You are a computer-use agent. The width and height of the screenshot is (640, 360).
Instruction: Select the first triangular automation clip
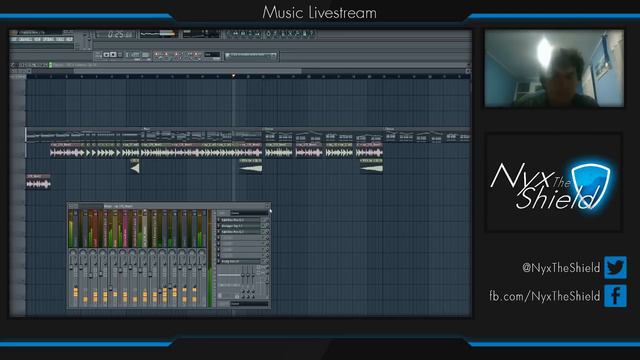[135, 167]
